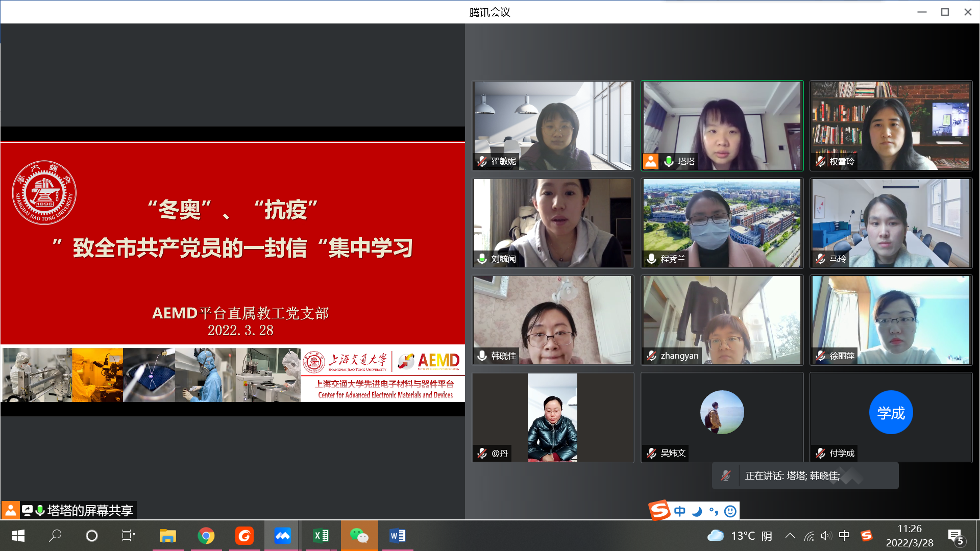
Task: Select the emoji icon on the Sogou bar
Action: tap(730, 511)
